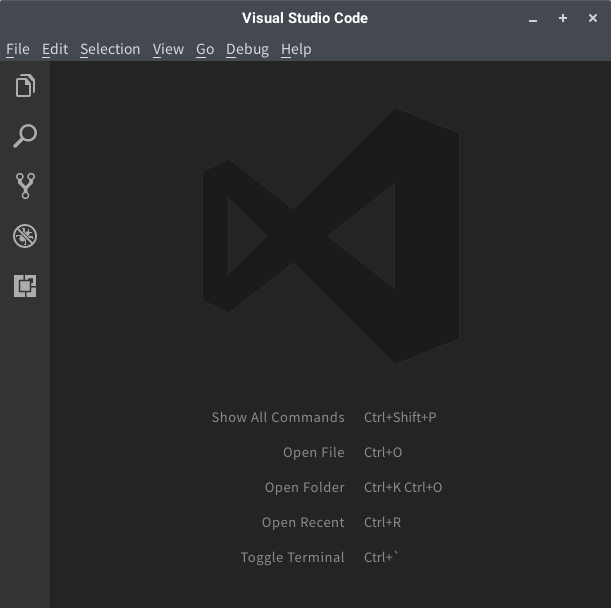Image resolution: width=611 pixels, height=608 pixels.
Task: Open the View menu
Action: (x=168, y=49)
